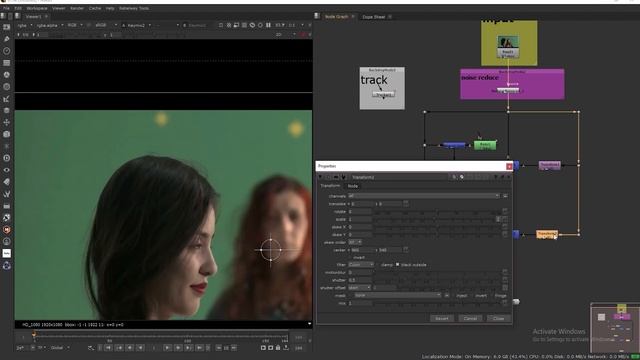Open the Transform nodes menu icon
Screen dimensions: 640x360
[7, 122]
